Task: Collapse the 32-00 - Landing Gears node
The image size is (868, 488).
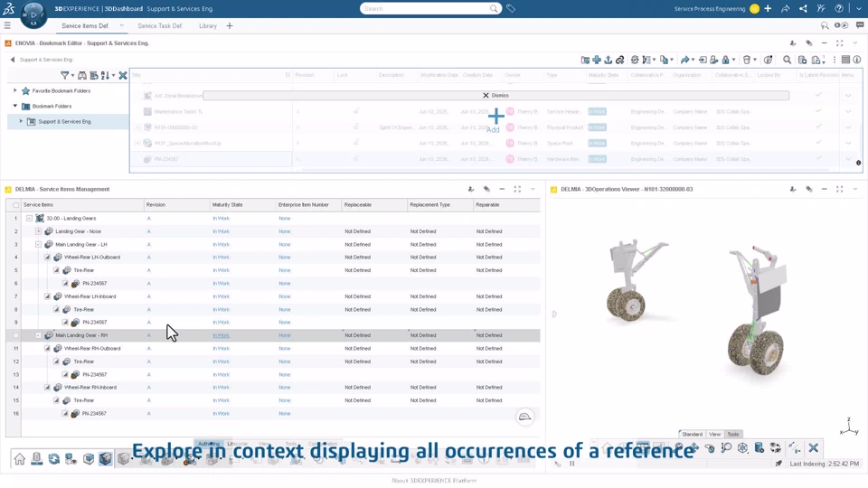Action: tap(29, 218)
